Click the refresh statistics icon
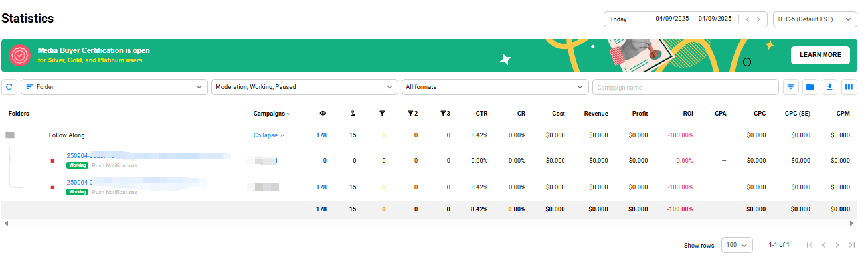Viewport: 868px width, 265px height. 9,87
